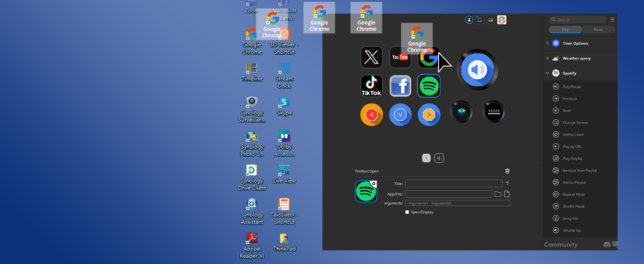Click the trash delete icon in toolbox
Screen dimensions: 644x264
tap(507, 171)
